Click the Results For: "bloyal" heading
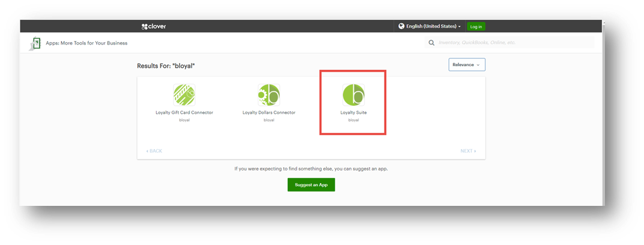This screenshot has height=245, width=644. [166, 66]
